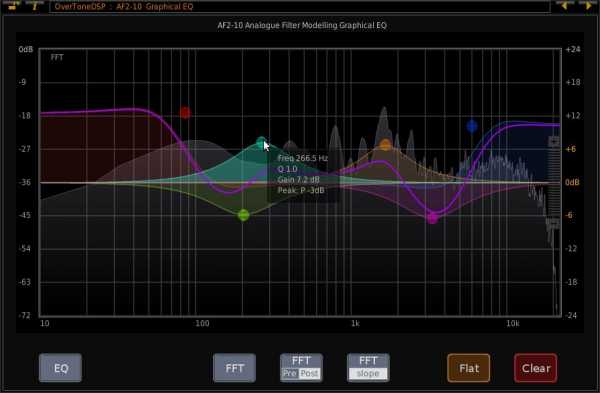Click the upper range slider handle

pos(554,142)
